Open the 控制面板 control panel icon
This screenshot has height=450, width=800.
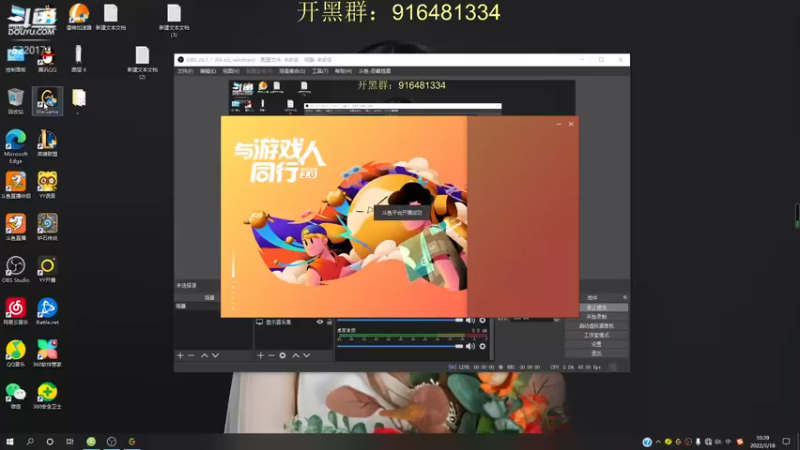click(x=16, y=59)
